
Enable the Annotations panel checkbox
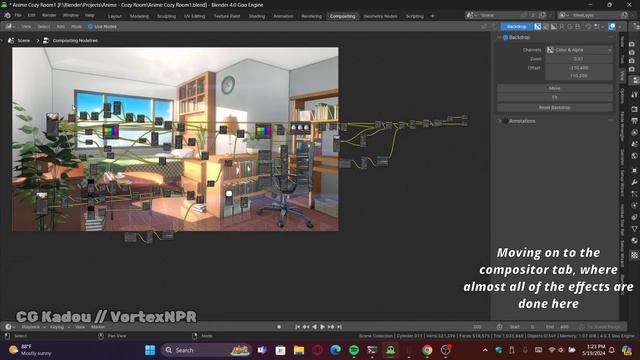click(x=505, y=121)
